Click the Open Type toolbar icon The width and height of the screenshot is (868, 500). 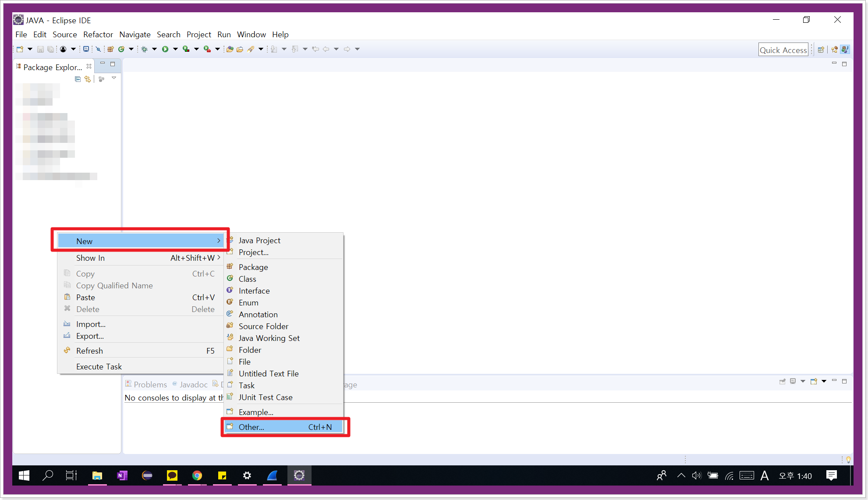[230, 49]
